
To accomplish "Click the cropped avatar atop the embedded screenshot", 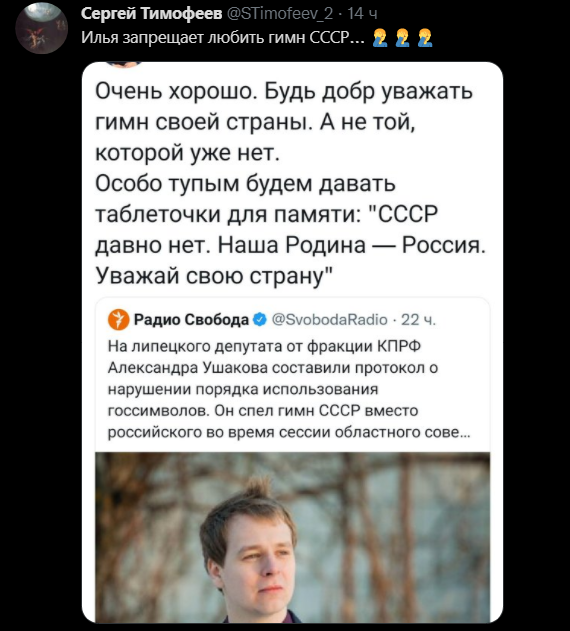I will point(124,64).
